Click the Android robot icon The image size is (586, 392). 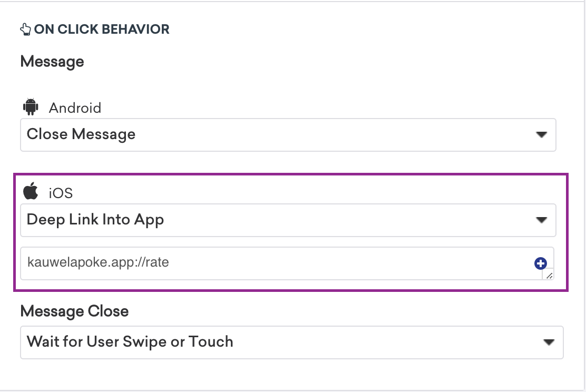click(31, 107)
